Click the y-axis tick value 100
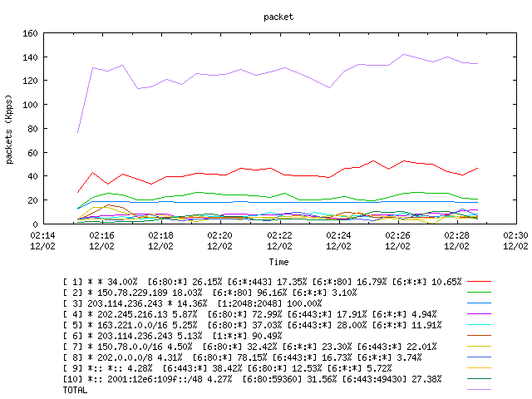Screen dimensions: 532x399 (30, 105)
